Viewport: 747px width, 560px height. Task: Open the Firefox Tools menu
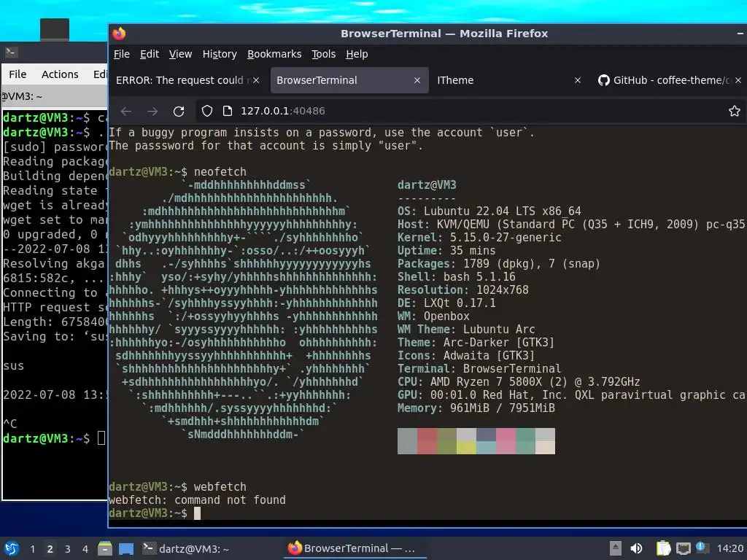tap(323, 54)
